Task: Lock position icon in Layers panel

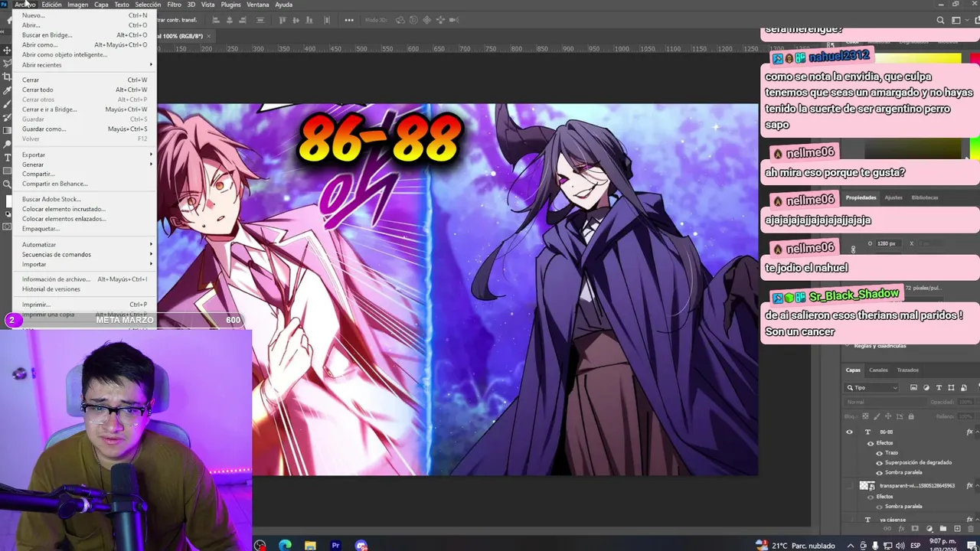Action: [888, 416]
